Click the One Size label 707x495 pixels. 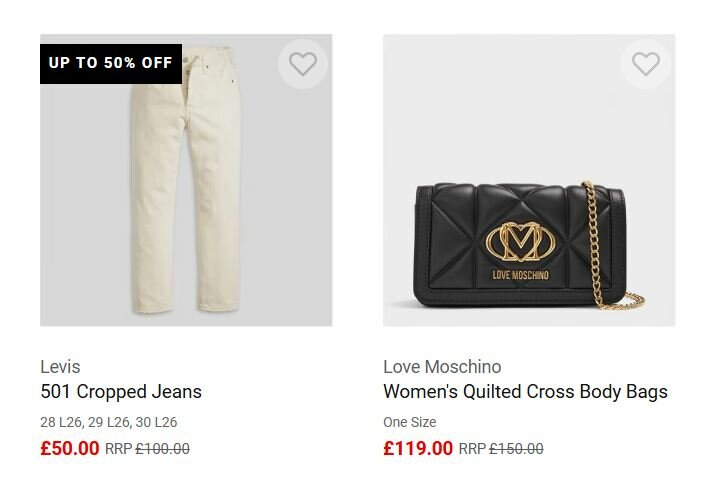(409, 422)
